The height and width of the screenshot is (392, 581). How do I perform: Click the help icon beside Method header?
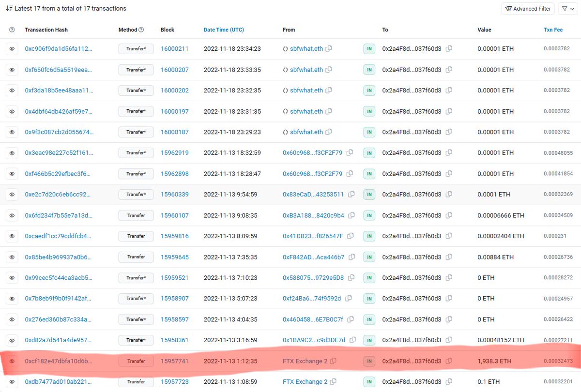tap(141, 30)
